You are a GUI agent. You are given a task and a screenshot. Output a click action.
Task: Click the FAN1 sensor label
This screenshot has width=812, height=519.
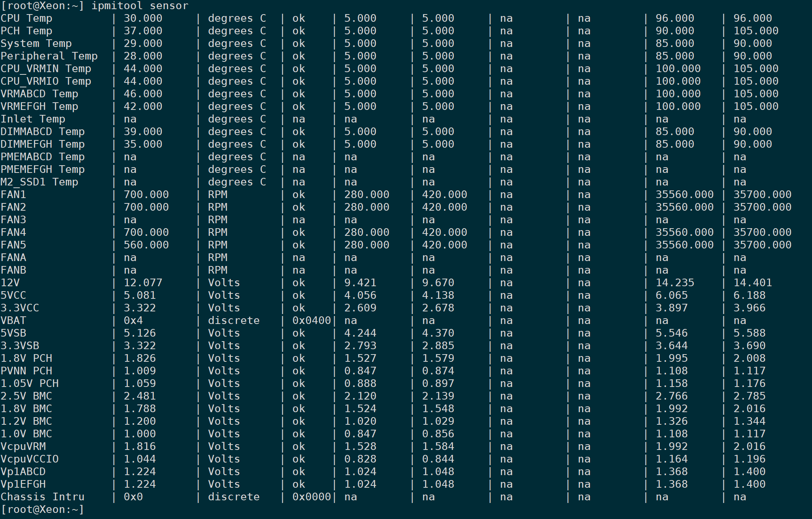coord(13,195)
